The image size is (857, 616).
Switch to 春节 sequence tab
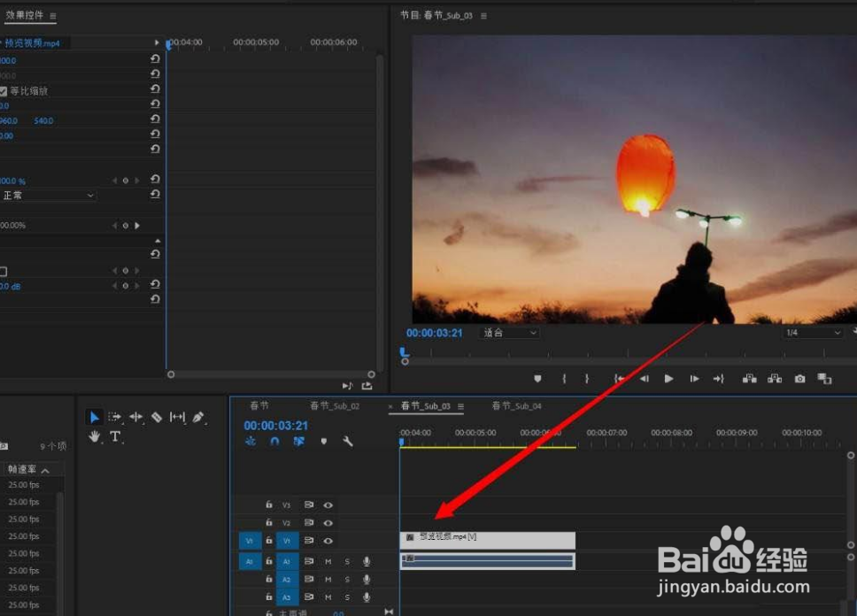coord(259,405)
